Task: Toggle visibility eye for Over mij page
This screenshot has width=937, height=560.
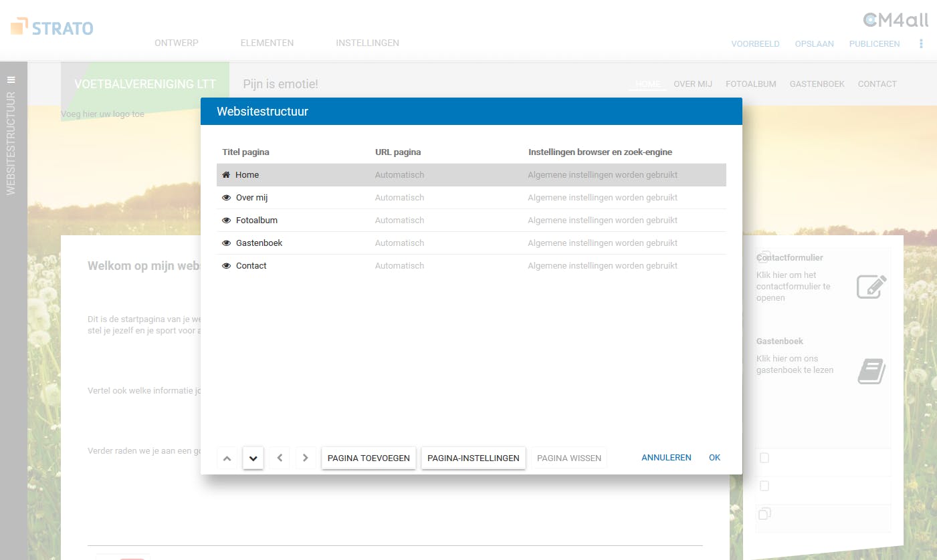Action: (x=226, y=198)
